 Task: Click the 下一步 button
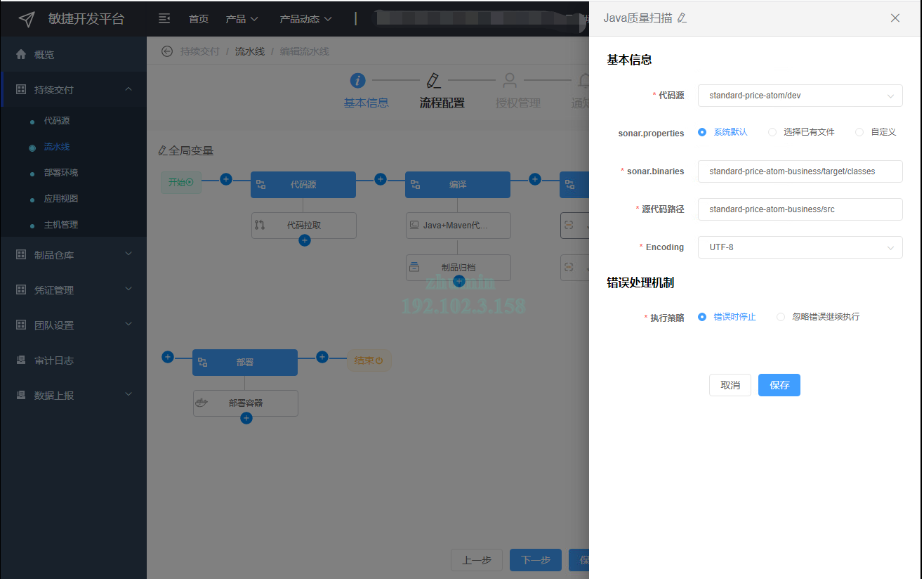(536, 560)
